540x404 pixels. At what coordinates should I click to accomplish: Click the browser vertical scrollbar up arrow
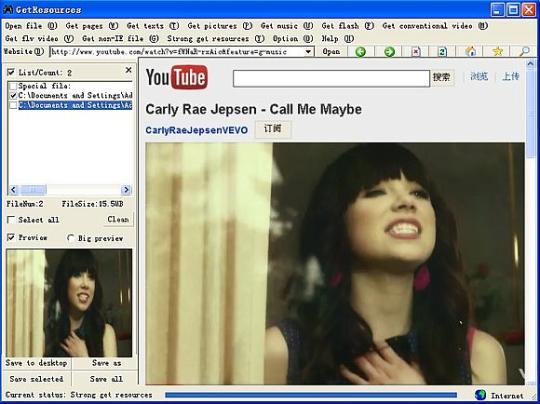pos(530,63)
